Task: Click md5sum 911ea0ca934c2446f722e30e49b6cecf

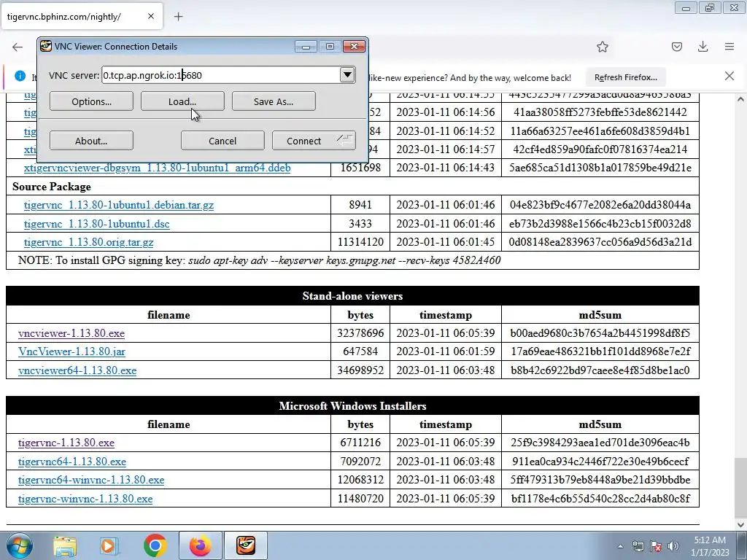Action: click(x=600, y=462)
